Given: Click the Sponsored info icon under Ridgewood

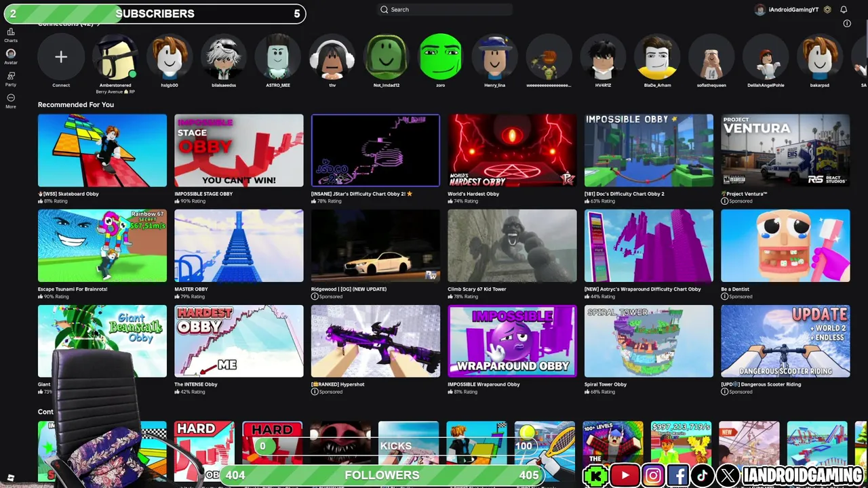Looking at the screenshot, I should coord(315,296).
